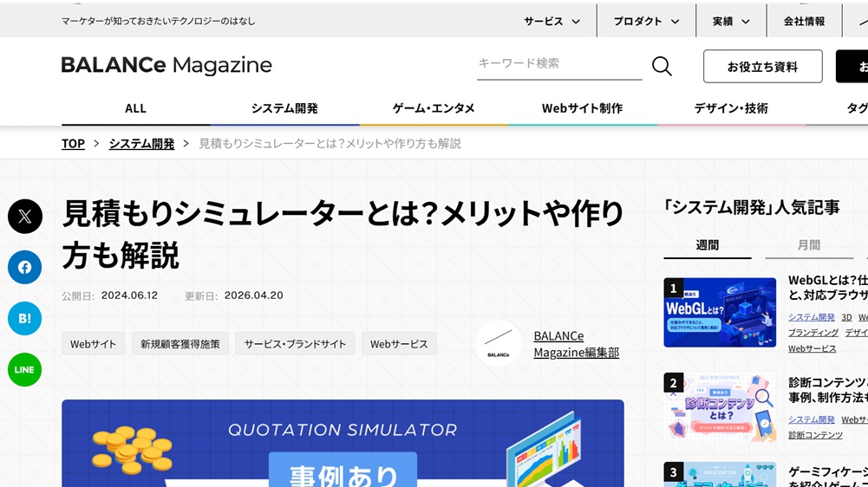868x487 pixels.
Task: Expand the サービス dropdown menu
Action: pos(551,21)
